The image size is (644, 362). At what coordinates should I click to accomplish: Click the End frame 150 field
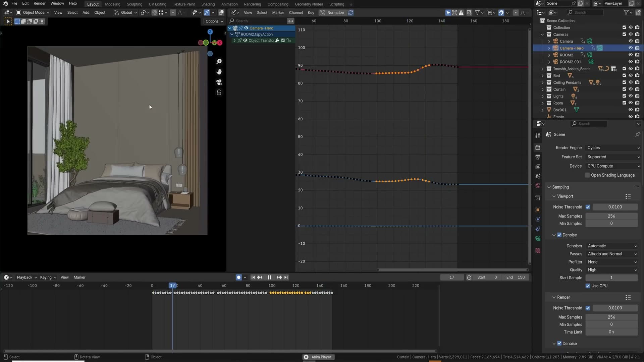pos(516,278)
